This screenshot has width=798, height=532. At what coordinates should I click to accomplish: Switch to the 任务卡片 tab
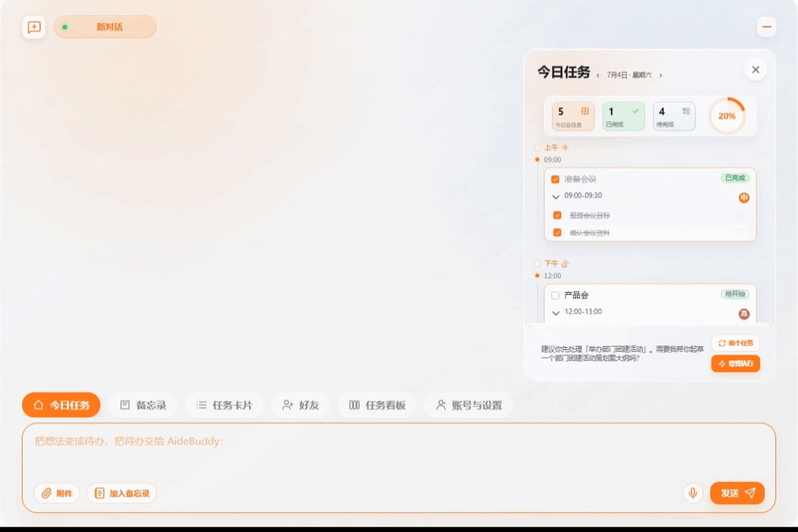(x=224, y=405)
